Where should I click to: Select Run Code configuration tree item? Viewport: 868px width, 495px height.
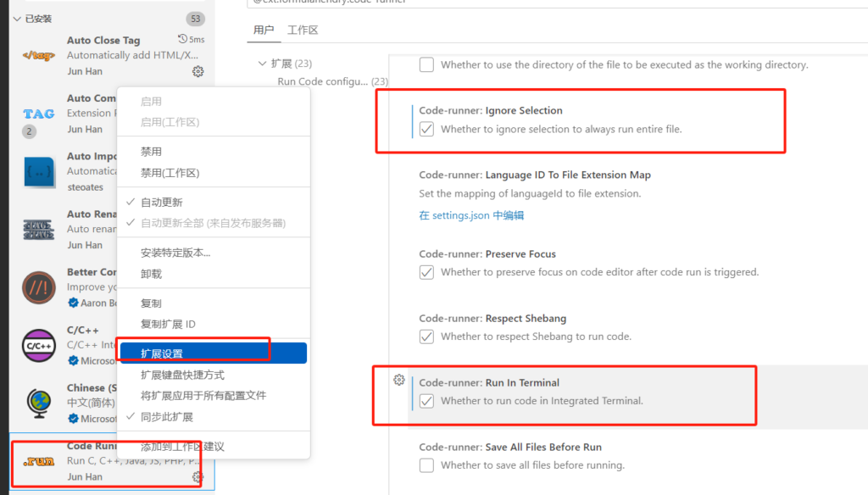click(x=323, y=81)
